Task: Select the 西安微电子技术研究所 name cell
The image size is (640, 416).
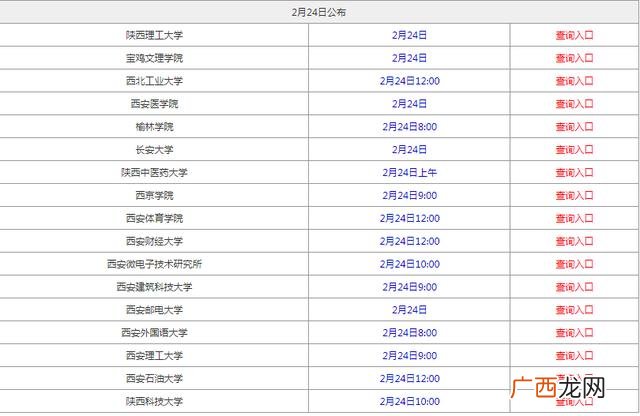Action: [x=154, y=264]
